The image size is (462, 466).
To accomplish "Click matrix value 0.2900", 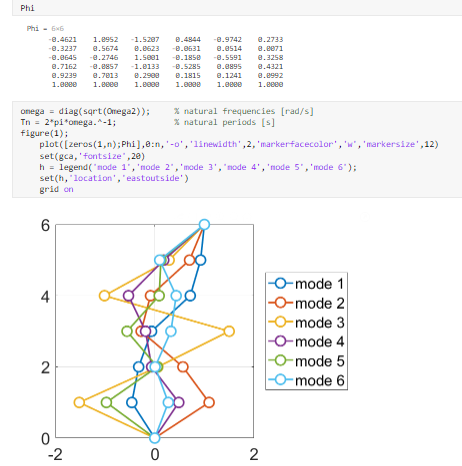I will coord(147,75).
